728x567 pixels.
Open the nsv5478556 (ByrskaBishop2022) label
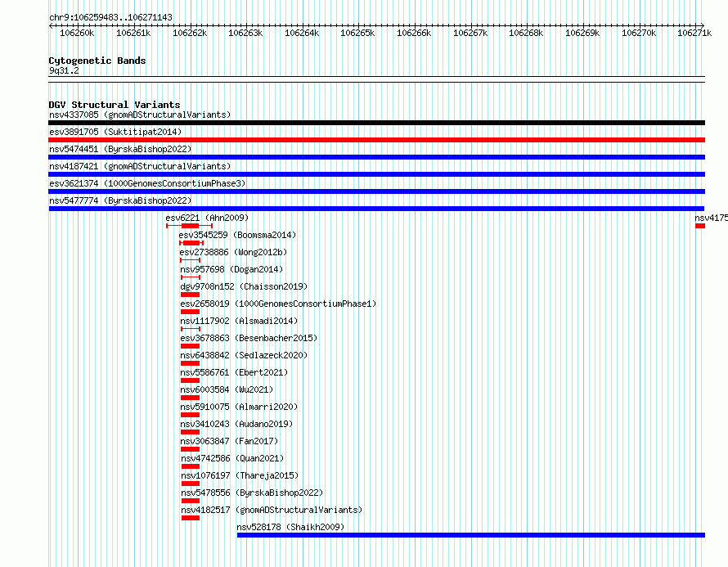coord(252,493)
